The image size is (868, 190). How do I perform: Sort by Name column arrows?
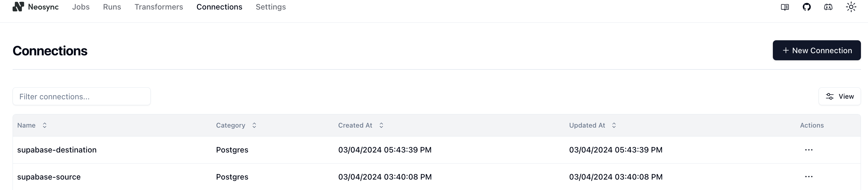(45, 125)
